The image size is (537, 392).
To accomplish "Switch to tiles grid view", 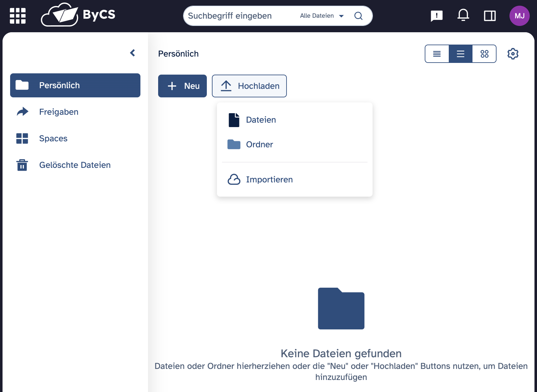I will click(x=484, y=54).
